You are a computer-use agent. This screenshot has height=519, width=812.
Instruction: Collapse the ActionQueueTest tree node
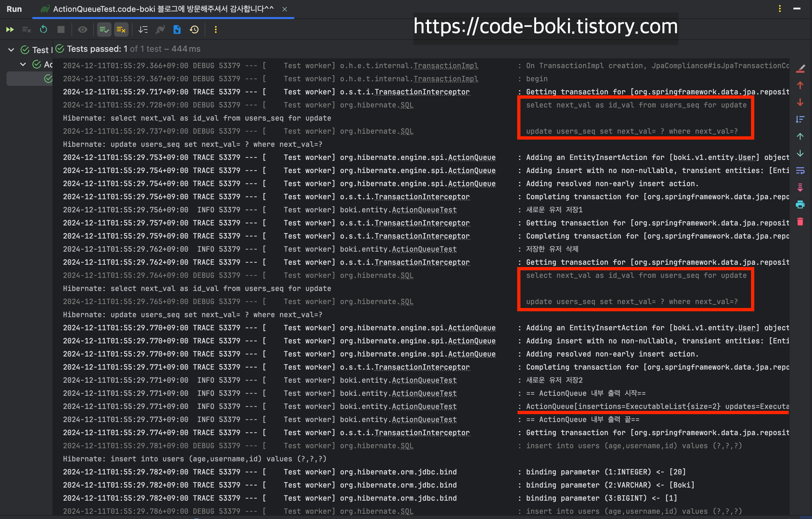click(23, 64)
